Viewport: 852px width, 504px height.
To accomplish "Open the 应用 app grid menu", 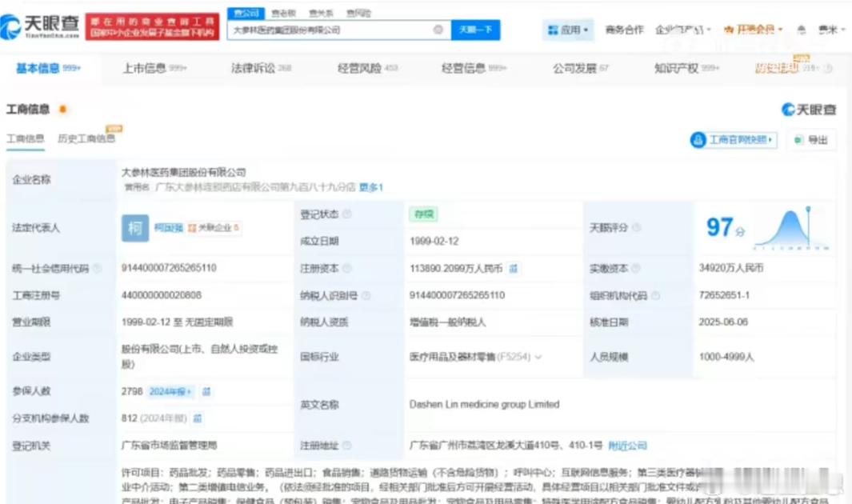I will point(570,30).
